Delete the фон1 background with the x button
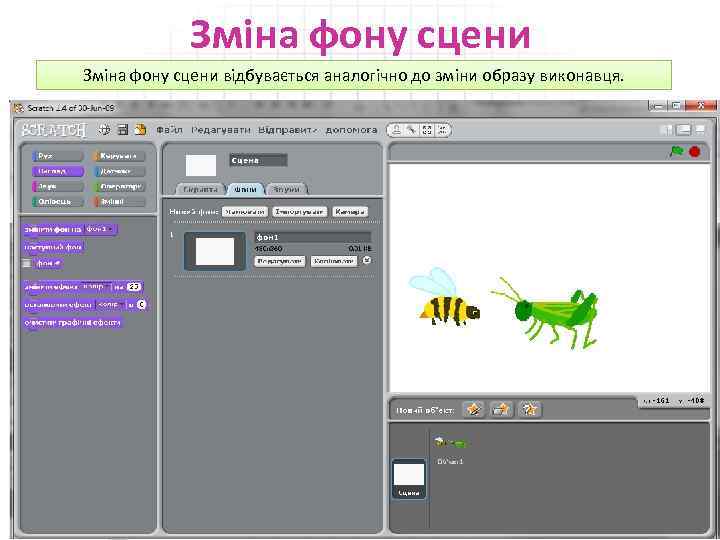 point(366,260)
